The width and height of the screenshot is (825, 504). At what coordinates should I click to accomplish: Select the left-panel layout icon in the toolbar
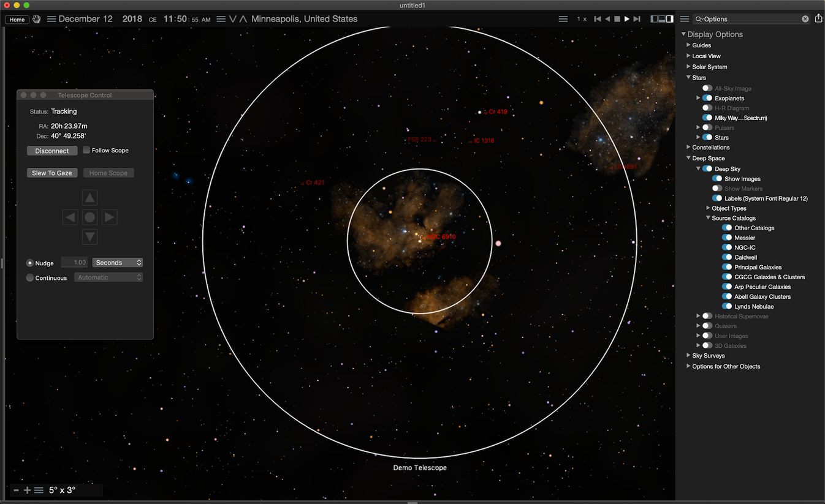[x=653, y=18]
